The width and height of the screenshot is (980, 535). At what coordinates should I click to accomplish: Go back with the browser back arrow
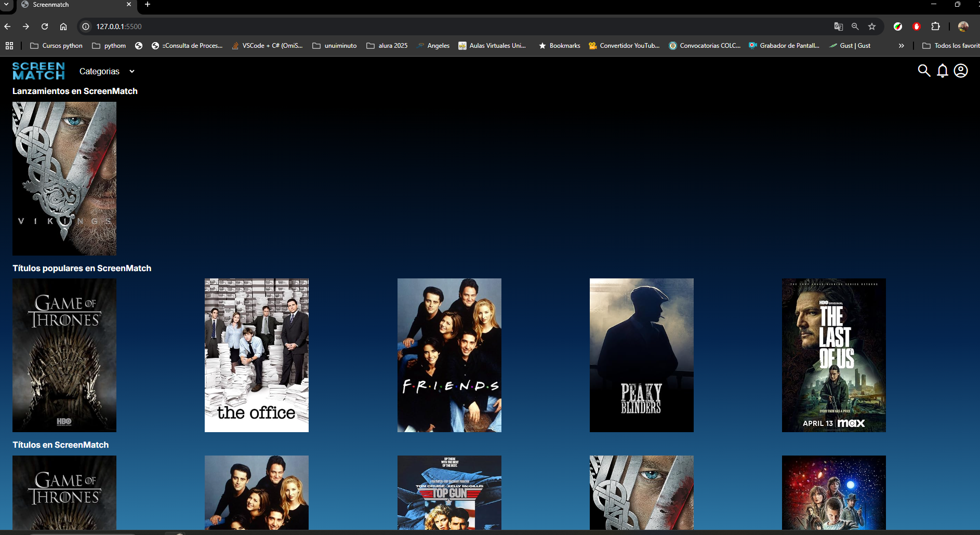coord(7,26)
